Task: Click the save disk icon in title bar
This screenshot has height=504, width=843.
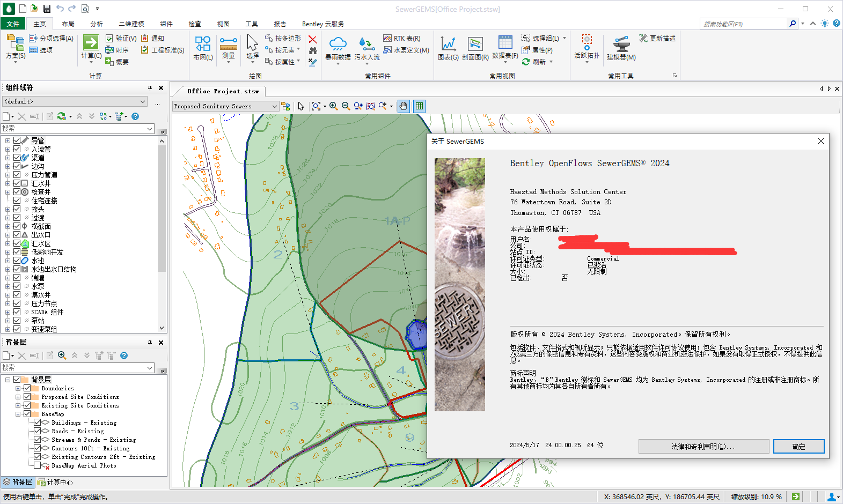Action: (47, 9)
